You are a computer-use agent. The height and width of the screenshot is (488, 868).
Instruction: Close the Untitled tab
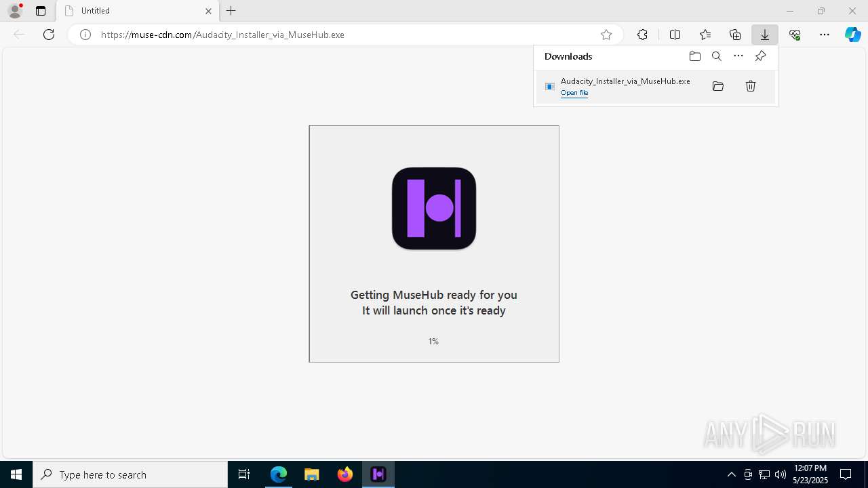(x=208, y=11)
